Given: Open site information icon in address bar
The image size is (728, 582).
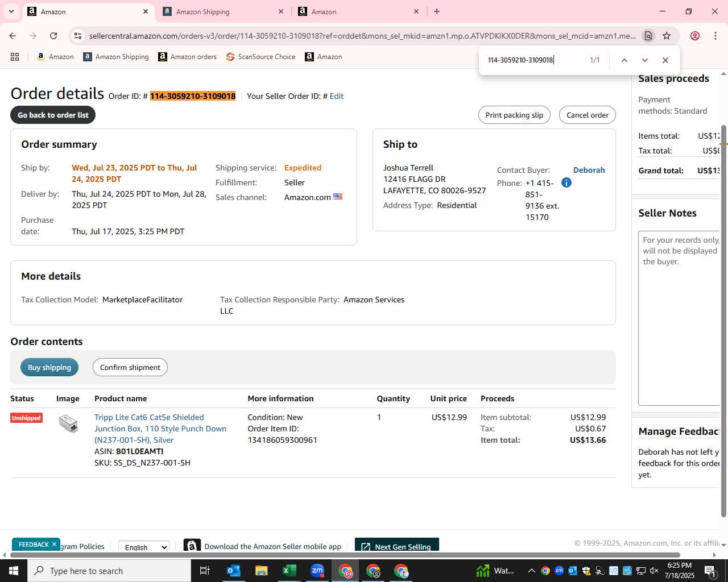Looking at the screenshot, I should 78,36.
